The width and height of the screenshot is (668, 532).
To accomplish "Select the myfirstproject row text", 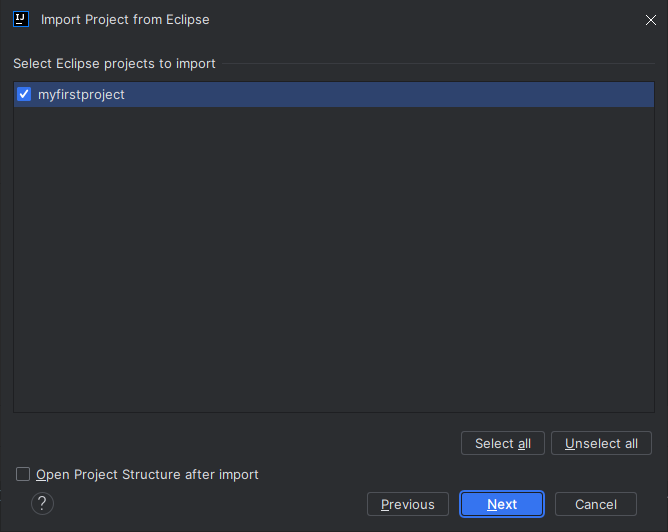I will [81, 95].
